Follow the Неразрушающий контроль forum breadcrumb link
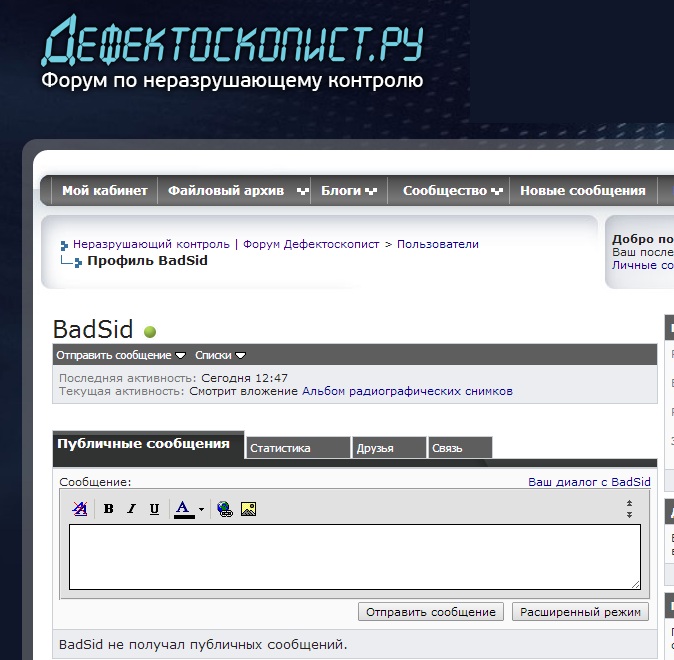Screen dimensions: 674x660 coord(226,244)
